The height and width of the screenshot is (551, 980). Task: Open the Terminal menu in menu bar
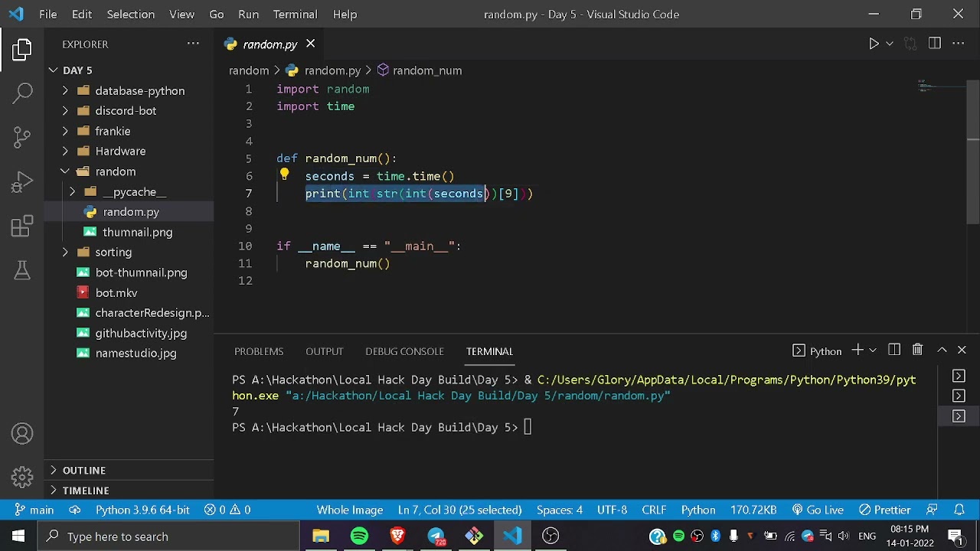point(295,14)
